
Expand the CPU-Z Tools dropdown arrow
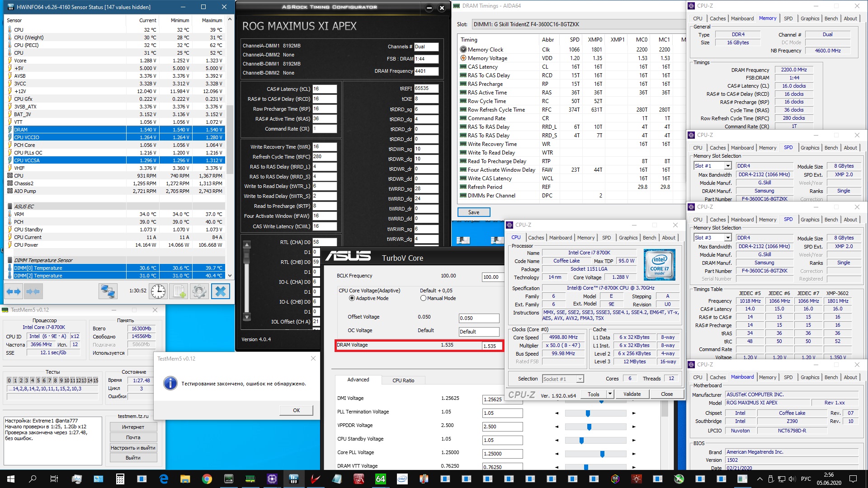coord(609,394)
